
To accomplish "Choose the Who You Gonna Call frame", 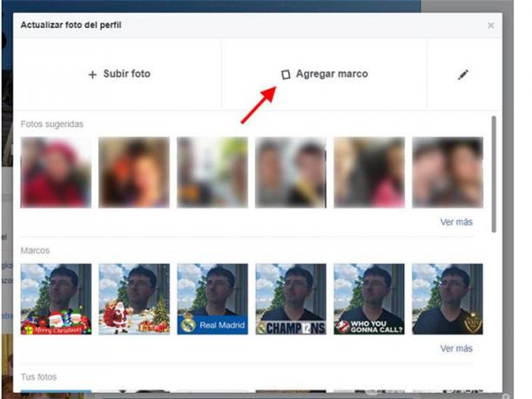I will (x=369, y=299).
